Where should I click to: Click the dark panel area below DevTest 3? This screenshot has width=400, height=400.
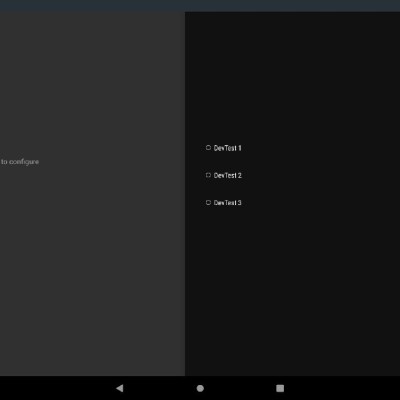click(x=292, y=290)
